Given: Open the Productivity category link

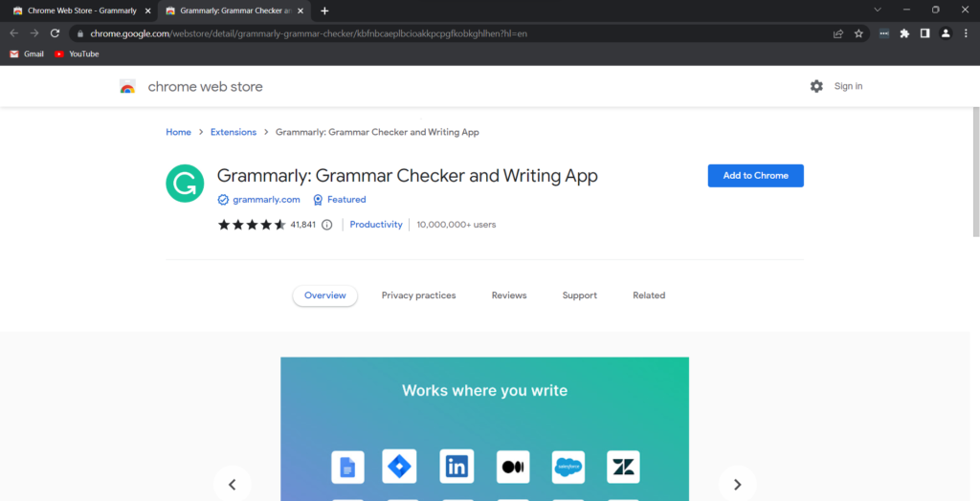Looking at the screenshot, I should tap(376, 225).
